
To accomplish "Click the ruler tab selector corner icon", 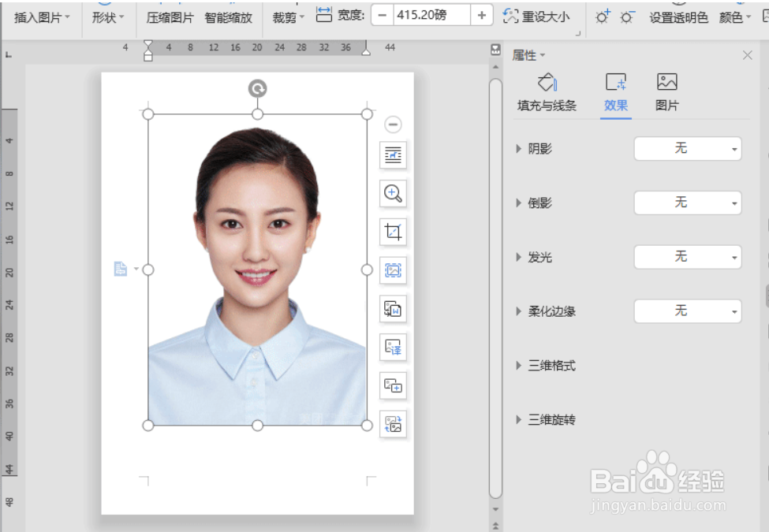I will pos(9,55).
